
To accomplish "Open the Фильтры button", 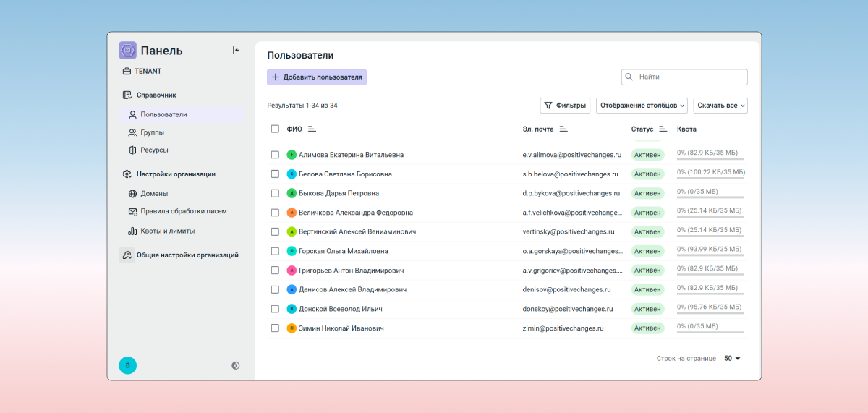I will pos(565,106).
